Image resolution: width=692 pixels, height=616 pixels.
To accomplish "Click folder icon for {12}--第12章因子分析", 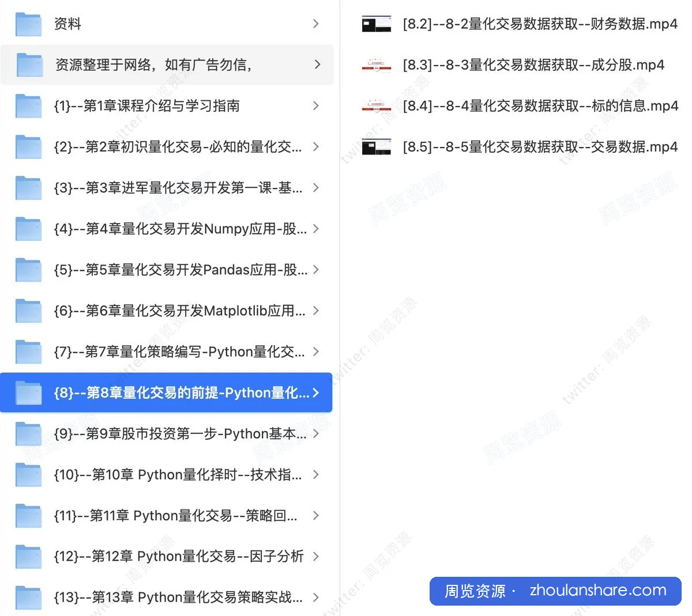I will pyautogui.click(x=28, y=557).
